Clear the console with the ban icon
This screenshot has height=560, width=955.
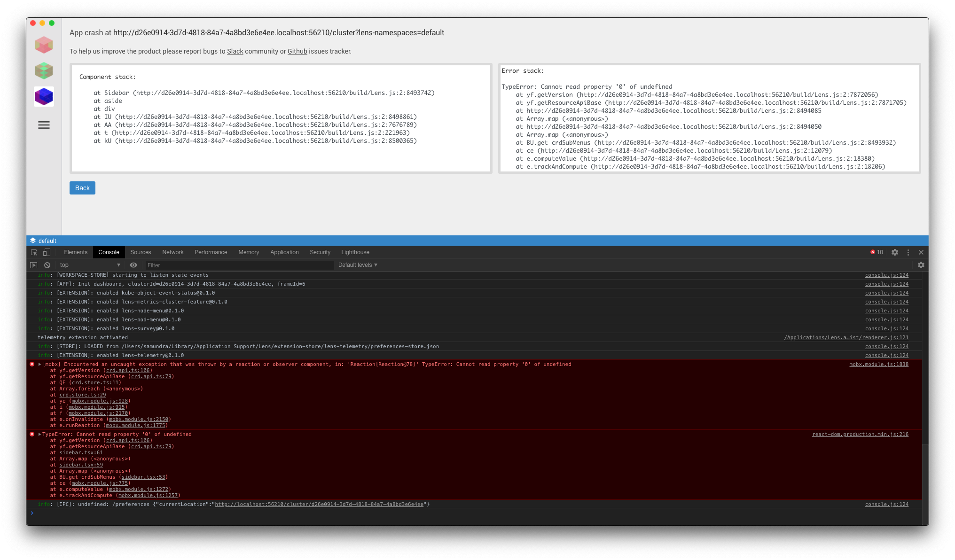47,265
